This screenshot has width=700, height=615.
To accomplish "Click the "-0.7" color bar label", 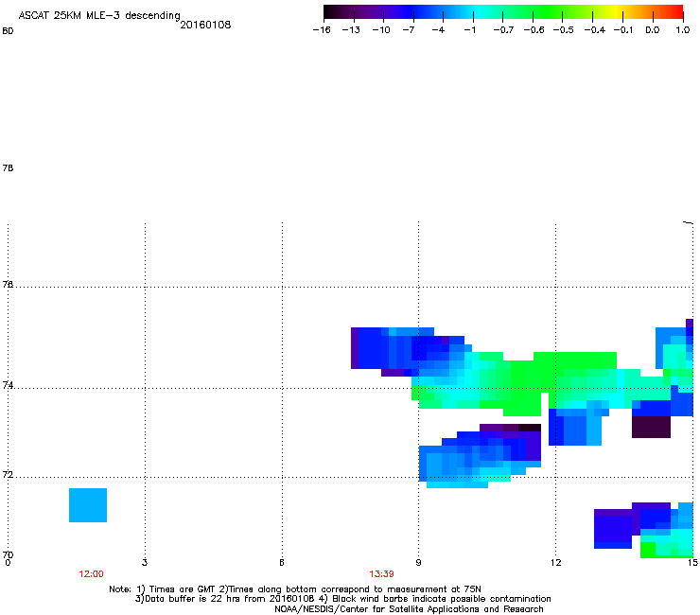I will (503, 30).
